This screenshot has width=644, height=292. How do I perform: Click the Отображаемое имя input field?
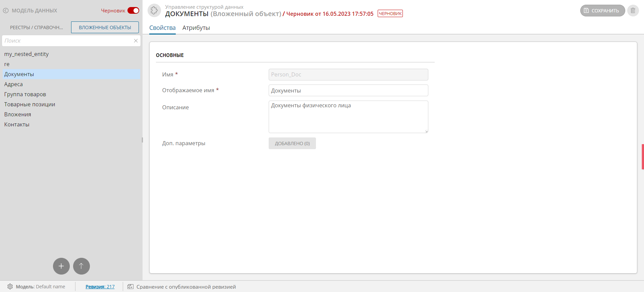(348, 91)
